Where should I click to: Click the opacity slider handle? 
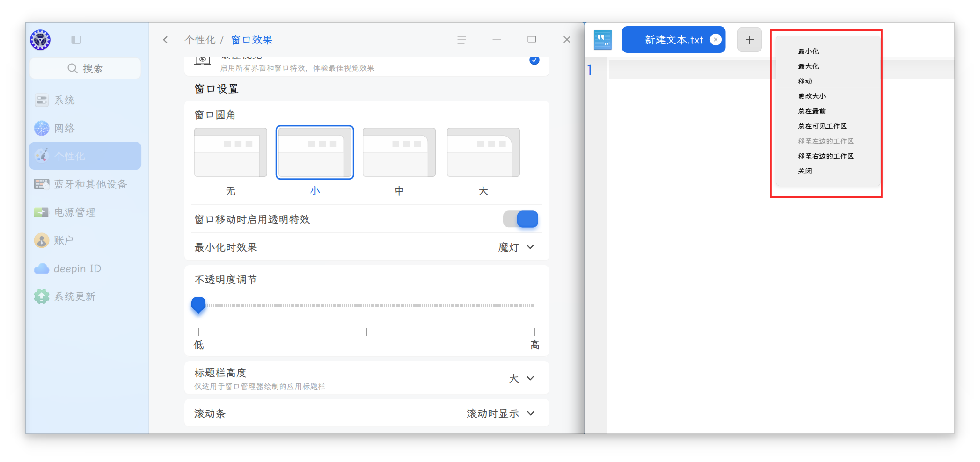click(x=198, y=305)
